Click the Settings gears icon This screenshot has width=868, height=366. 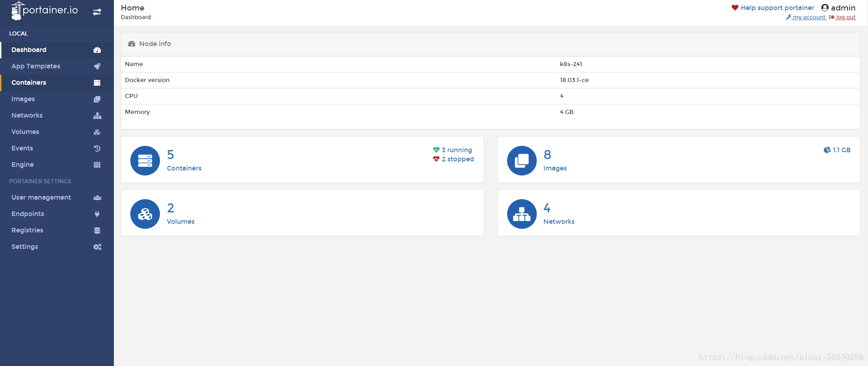[97, 247]
